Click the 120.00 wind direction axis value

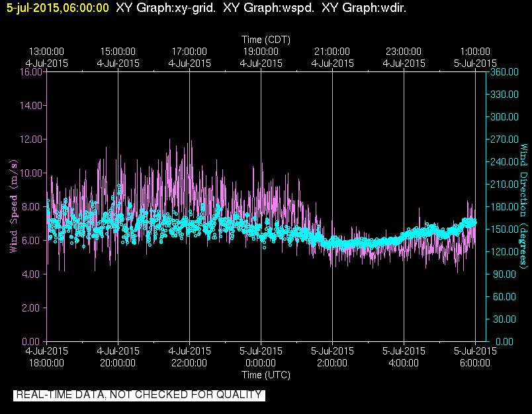tap(504, 251)
